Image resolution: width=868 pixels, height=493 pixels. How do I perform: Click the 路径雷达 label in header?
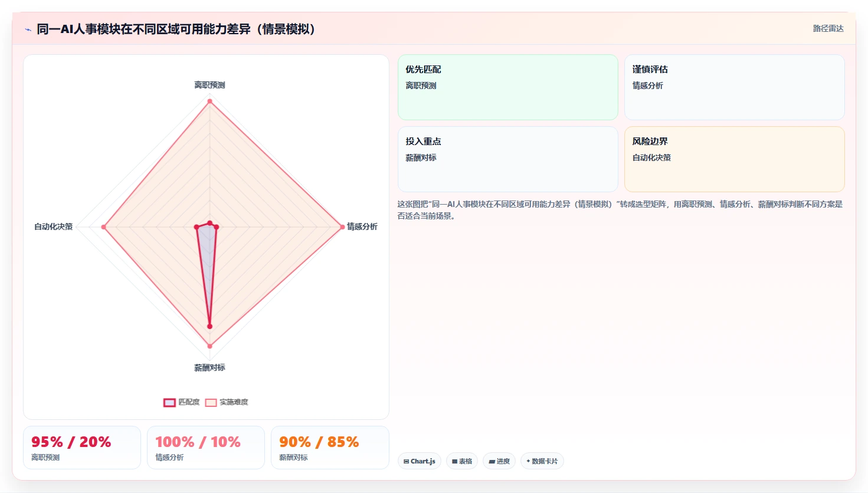[x=828, y=28]
